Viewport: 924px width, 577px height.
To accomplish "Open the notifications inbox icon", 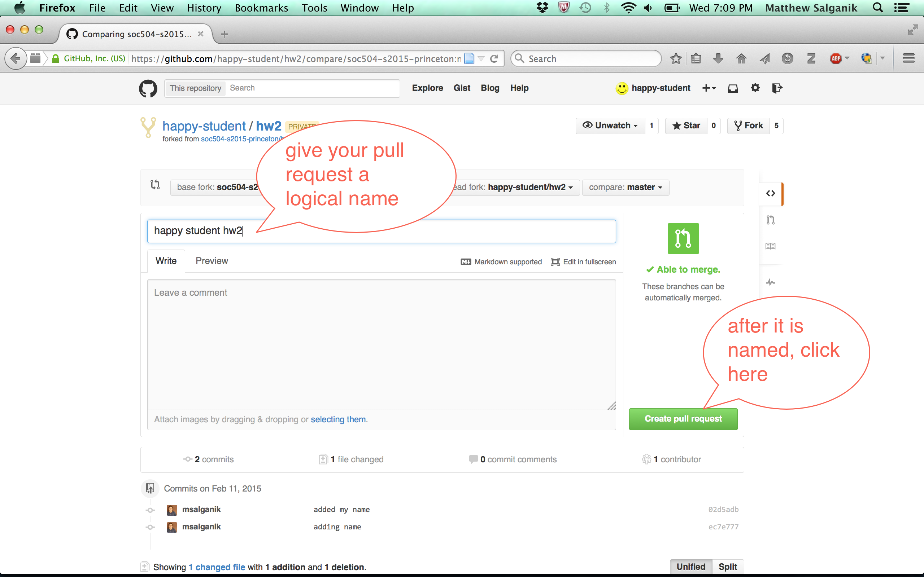I will coord(732,88).
